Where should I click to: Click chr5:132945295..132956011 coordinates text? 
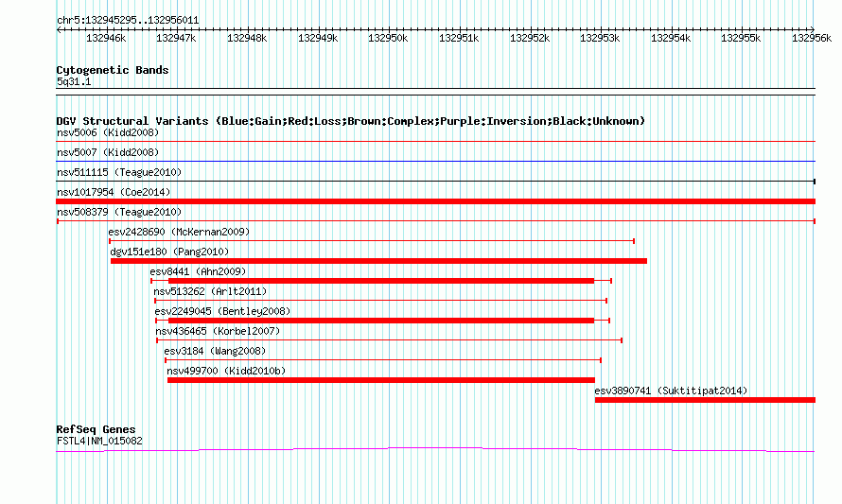[x=128, y=21]
